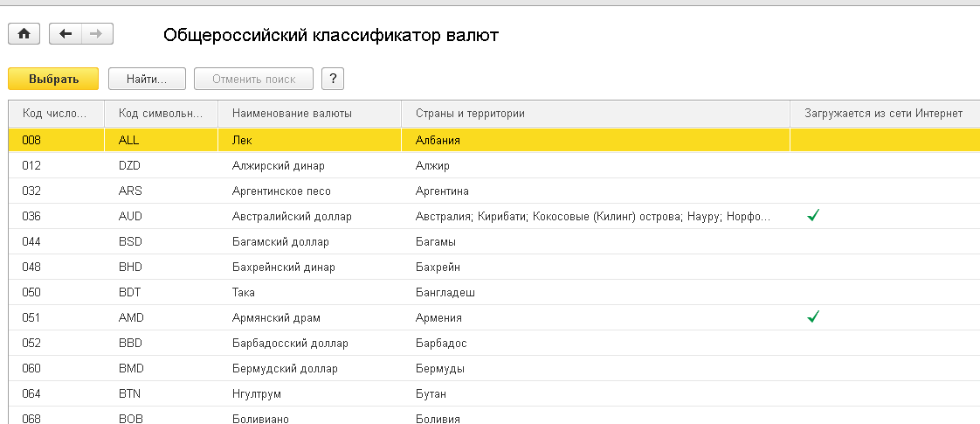Go back with the left arrow

[66, 33]
